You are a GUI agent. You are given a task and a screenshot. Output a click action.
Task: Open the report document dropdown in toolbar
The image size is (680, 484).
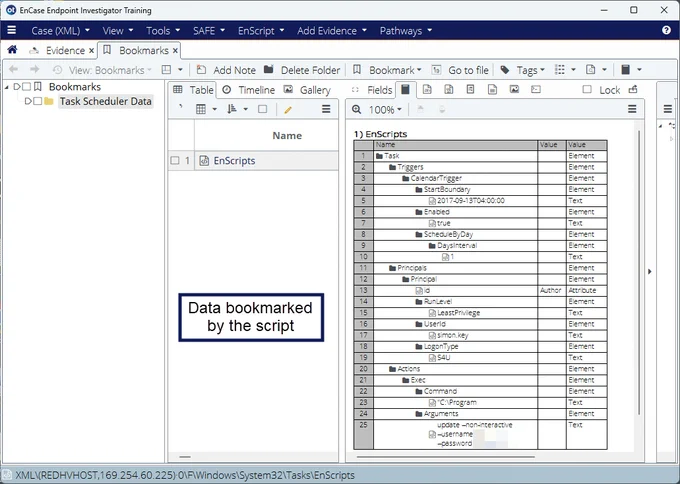pyautogui.click(x=596, y=70)
